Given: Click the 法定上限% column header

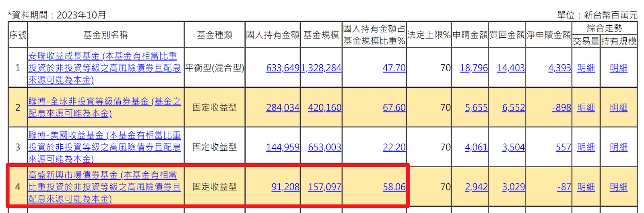Looking at the screenshot, I should [x=429, y=35].
